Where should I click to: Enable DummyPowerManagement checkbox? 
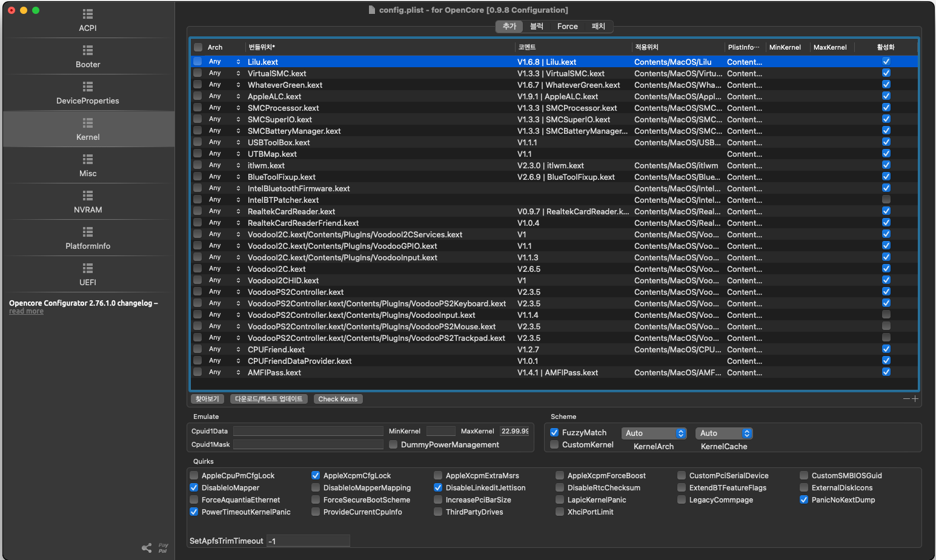(x=393, y=444)
